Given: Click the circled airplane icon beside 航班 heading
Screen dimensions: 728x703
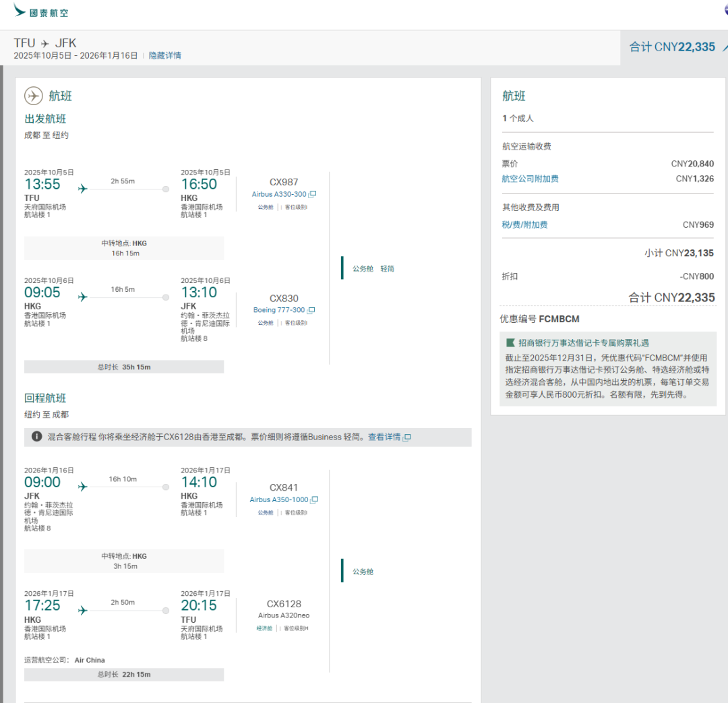Looking at the screenshot, I should [x=34, y=96].
